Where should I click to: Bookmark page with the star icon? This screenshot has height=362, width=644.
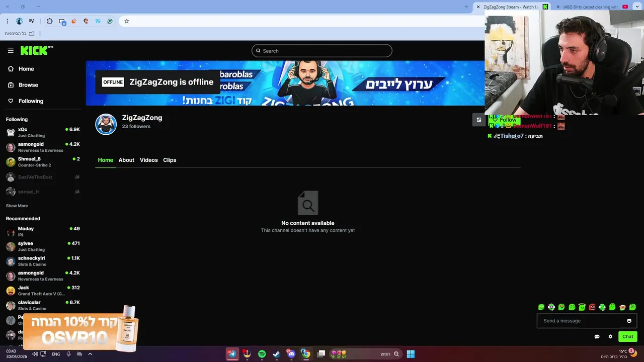[127, 21]
